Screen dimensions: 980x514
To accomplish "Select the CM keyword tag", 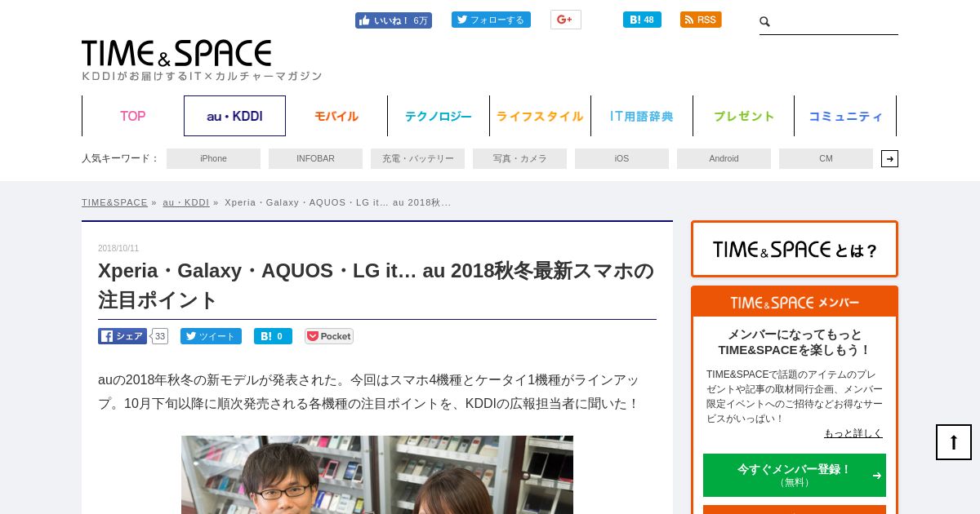I will (x=826, y=158).
